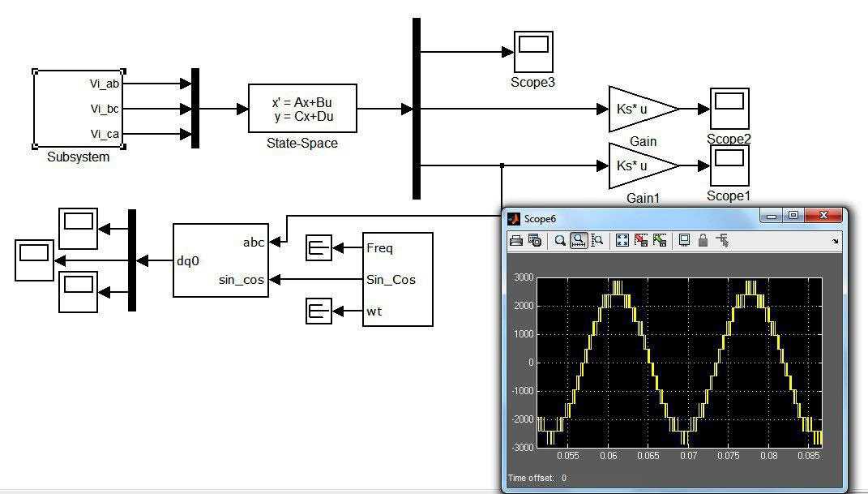Maximize the Scope6 window
The image size is (868, 494).
point(793,216)
